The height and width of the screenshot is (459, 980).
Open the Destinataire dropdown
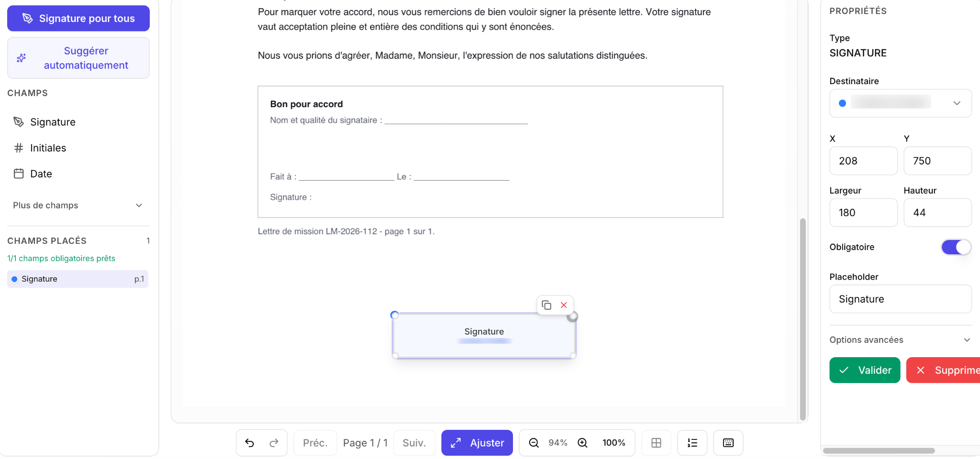point(901,103)
